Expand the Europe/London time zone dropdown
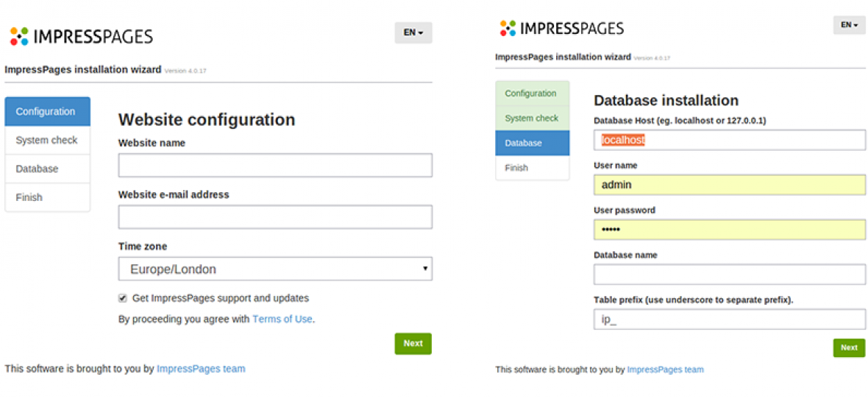The width and height of the screenshot is (868, 402). pyautogui.click(x=275, y=269)
